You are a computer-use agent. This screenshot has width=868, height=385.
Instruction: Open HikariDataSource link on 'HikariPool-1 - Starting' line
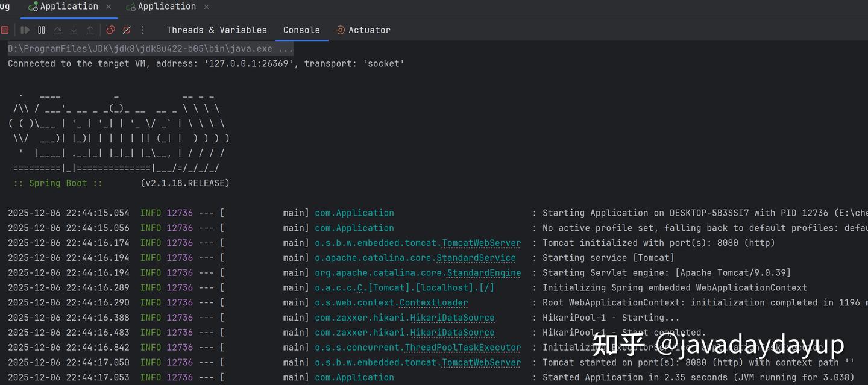tap(452, 318)
